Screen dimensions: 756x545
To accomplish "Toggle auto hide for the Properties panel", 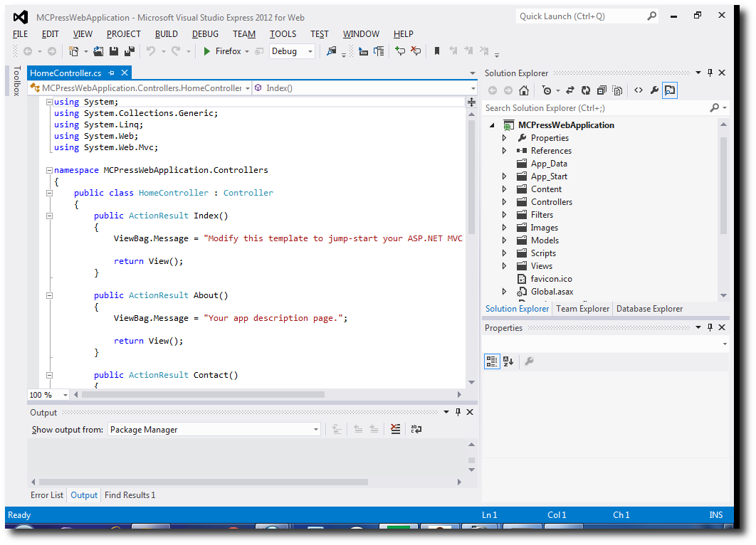I will coord(710,327).
